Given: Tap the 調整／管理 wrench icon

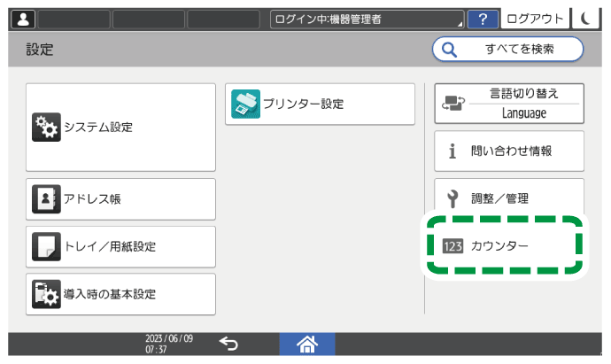Looking at the screenshot, I should 452,198.
